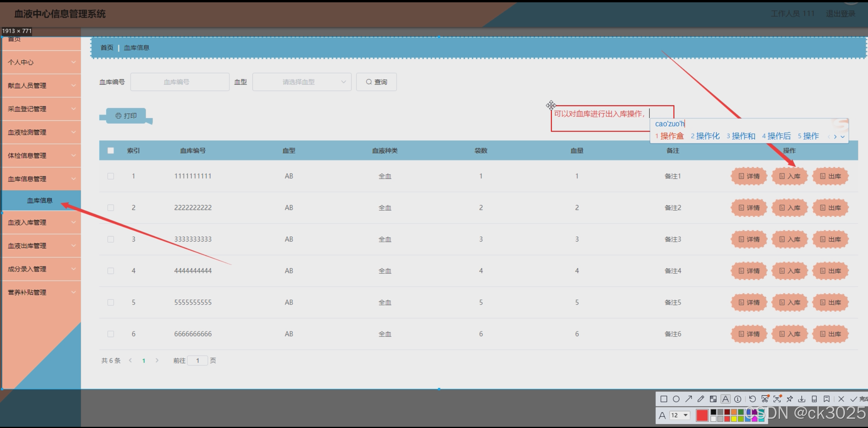Pick the arrow drawing tool

coord(689,399)
